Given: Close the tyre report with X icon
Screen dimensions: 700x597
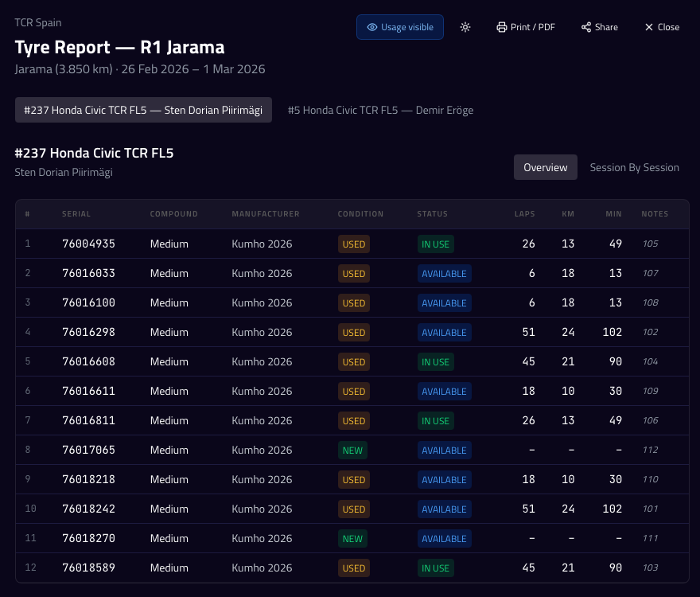Looking at the screenshot, I should (x=649, y=27).
